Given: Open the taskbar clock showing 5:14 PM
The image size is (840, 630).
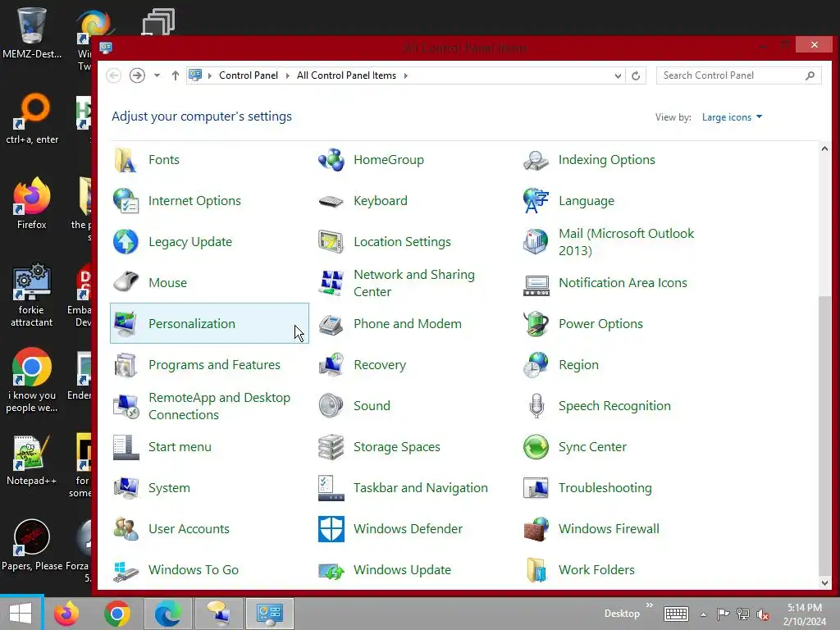Looking at the screenshot, I should coord(804,614).
